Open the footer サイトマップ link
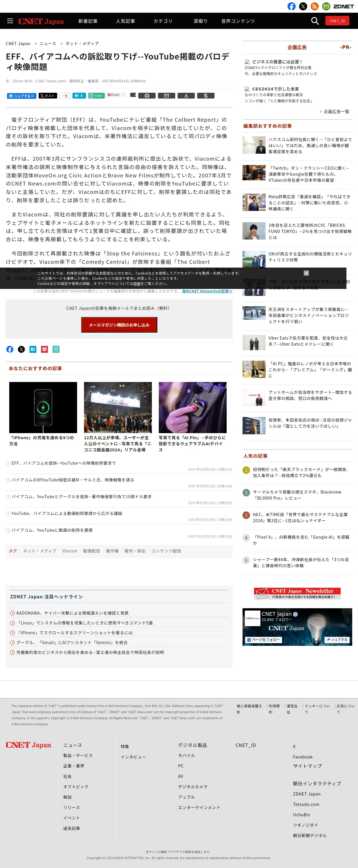This screenshot has width=358, height=868. coord(307,766)
